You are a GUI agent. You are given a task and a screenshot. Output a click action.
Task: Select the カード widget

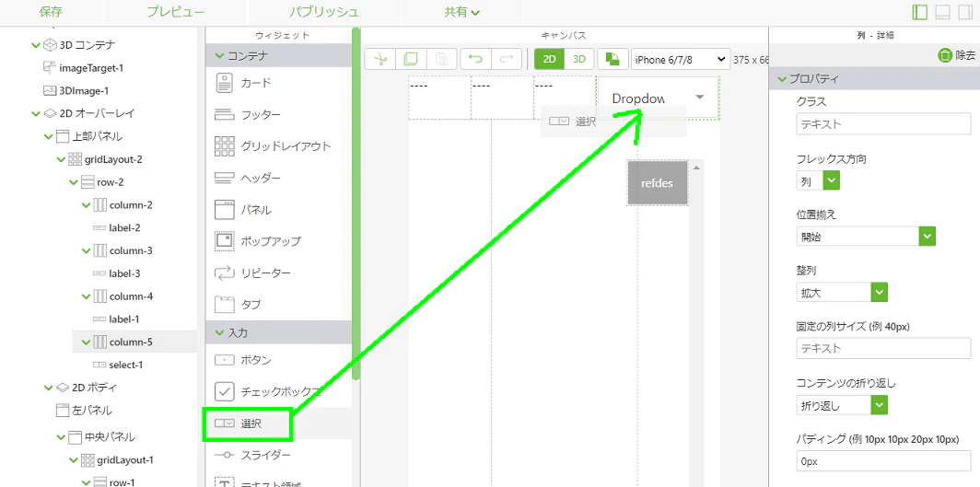point(279,83)
